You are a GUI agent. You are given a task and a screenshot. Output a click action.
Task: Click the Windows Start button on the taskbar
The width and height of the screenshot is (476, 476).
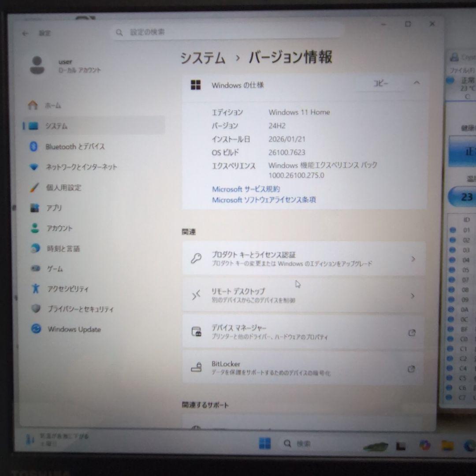pyautogui.click(x=265, y=443)
